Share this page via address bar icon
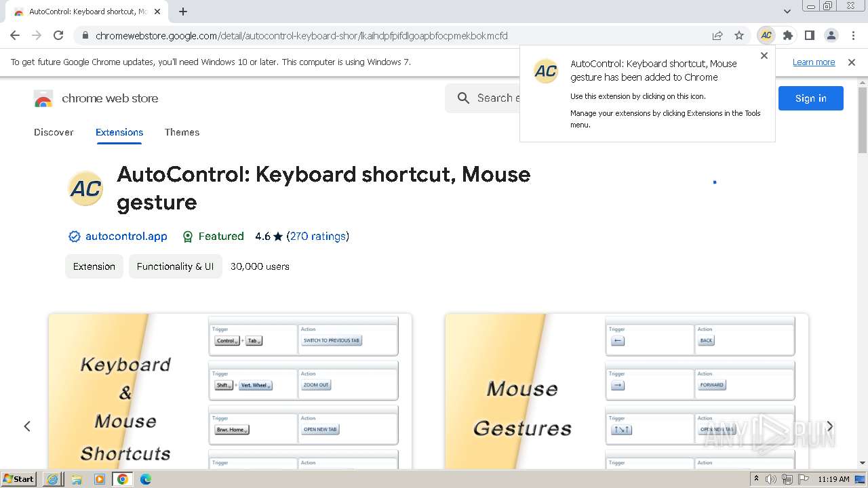Screen dimensions: 868x488 [x=717, y=35]
